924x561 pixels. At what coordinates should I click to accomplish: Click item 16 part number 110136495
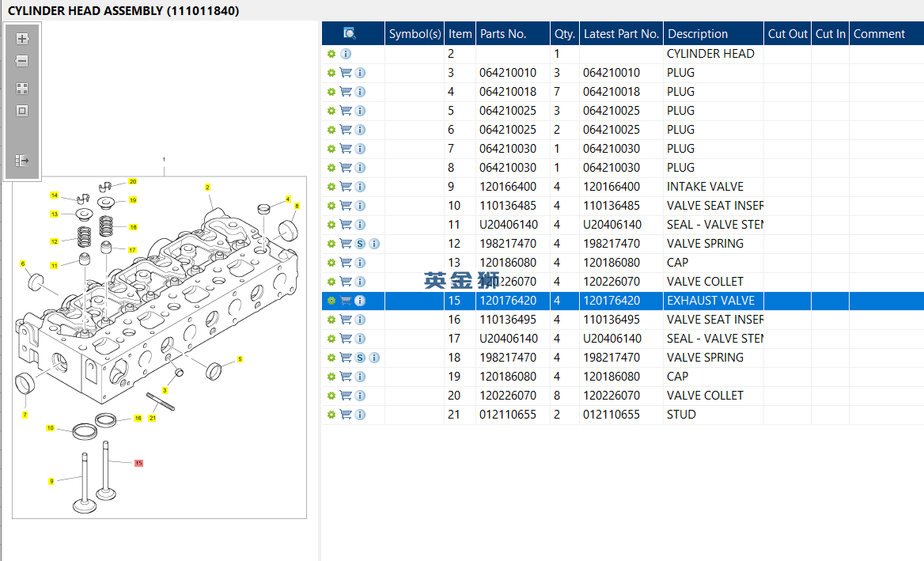507,320
